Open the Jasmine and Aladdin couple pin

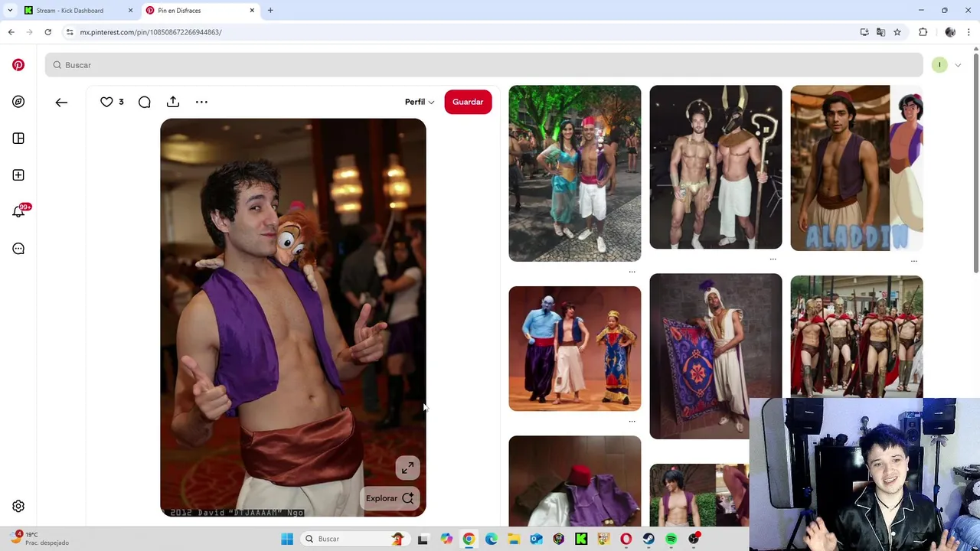coord(575,174)
